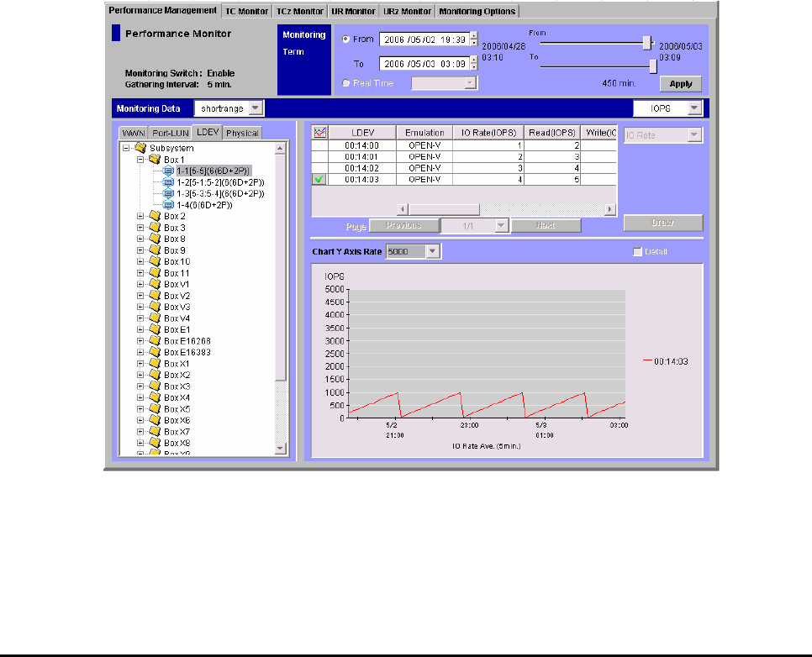Switch to the Monitoring Options tab

tap(477, 11)
